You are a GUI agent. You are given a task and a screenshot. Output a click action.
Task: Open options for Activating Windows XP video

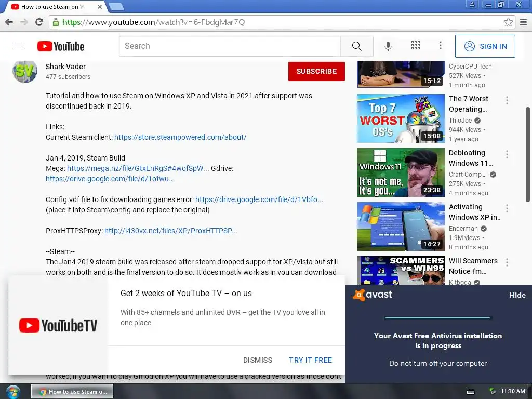[x=507, y=208]
